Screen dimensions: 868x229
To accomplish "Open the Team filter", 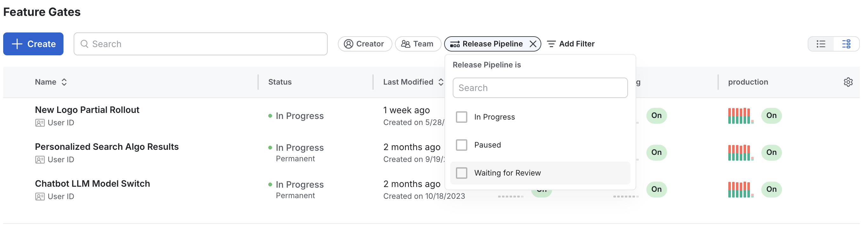I will tap(418, 44).
